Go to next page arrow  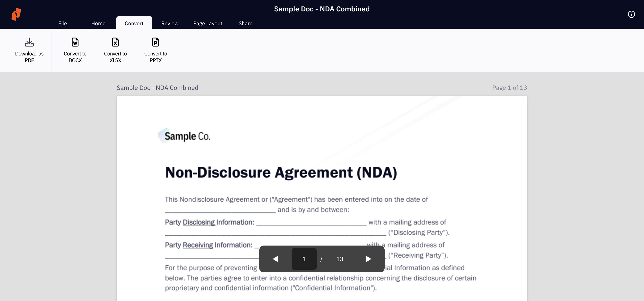[x=368, y=259]
